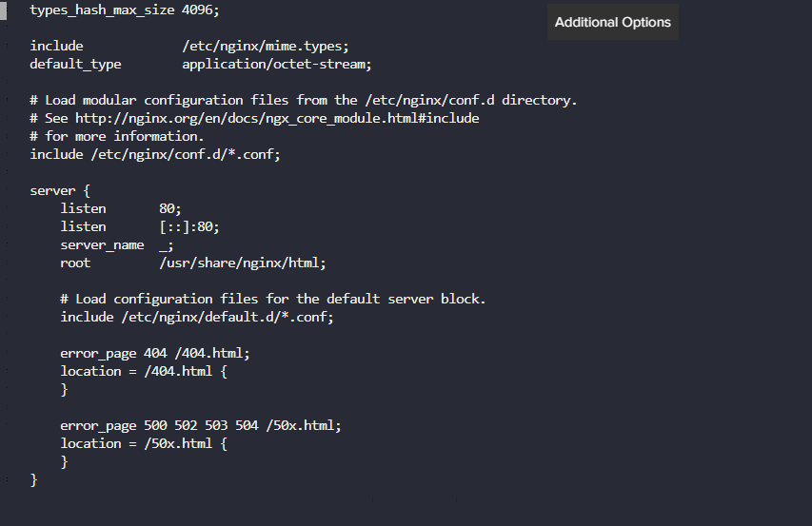Place cursor on location = /404.html line
The image size is (812, 526).
point(144,371)
